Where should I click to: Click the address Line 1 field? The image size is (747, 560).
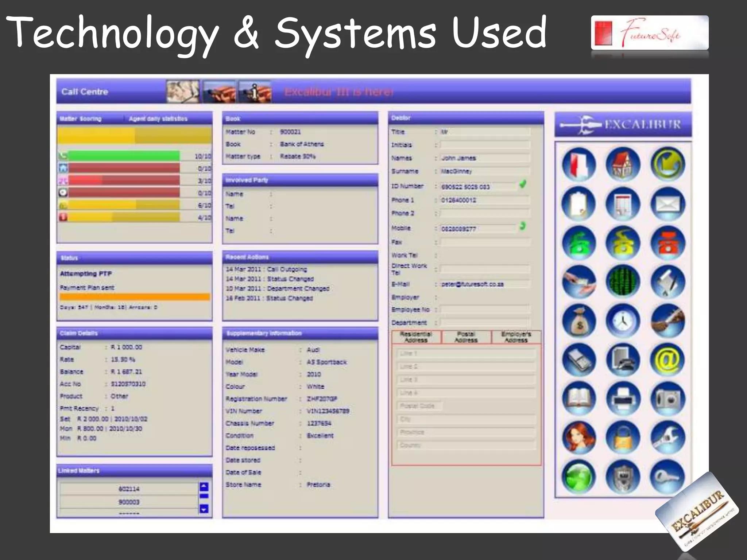tap(466, 354)
